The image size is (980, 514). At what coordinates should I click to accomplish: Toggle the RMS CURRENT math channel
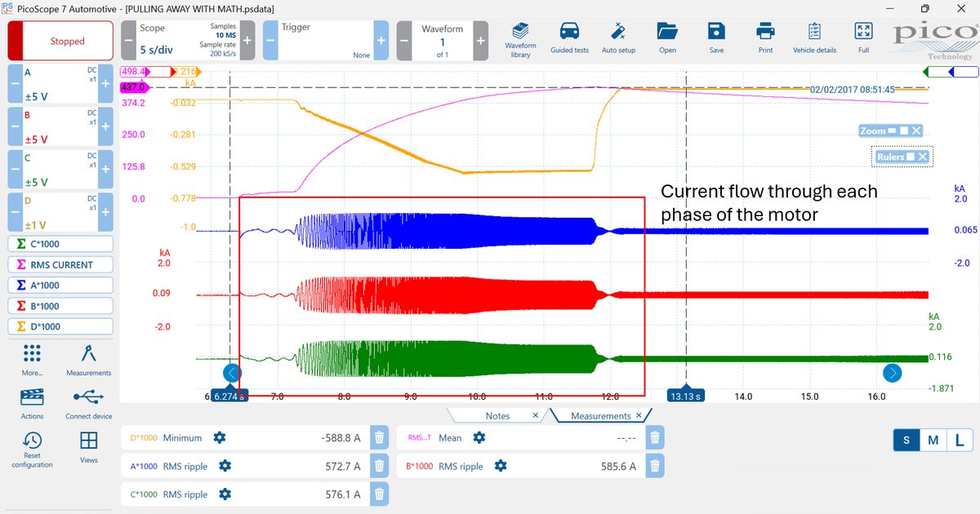pos(60,264)
